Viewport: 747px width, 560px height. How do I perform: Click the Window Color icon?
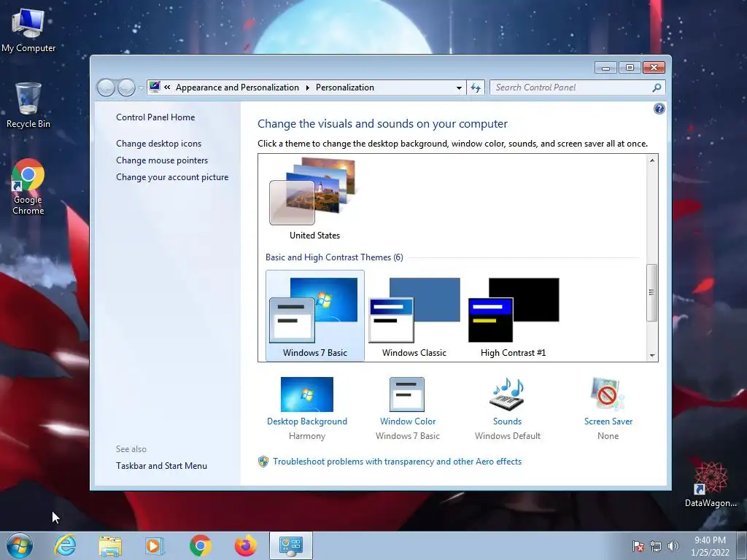pyautogui.click(x=407, y=394)
